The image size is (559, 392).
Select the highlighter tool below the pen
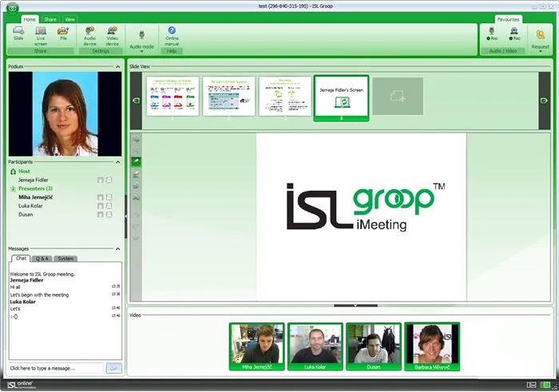tap(137, 174)
